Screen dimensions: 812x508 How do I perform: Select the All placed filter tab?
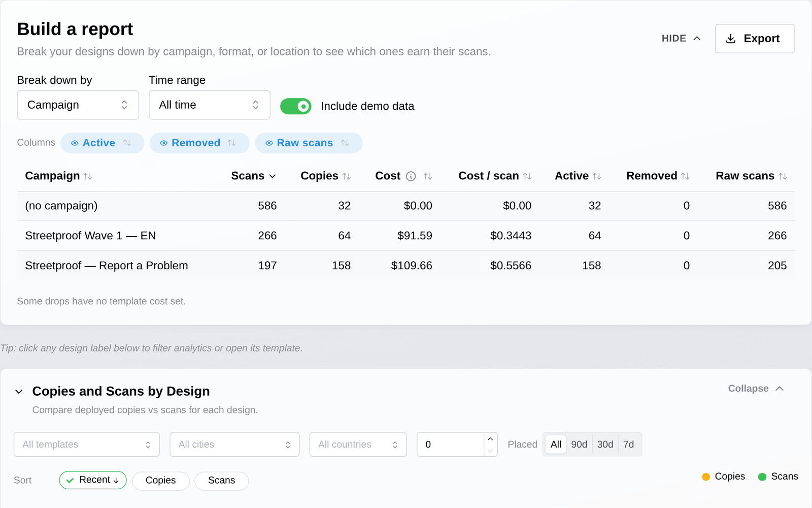pos(556,444)
